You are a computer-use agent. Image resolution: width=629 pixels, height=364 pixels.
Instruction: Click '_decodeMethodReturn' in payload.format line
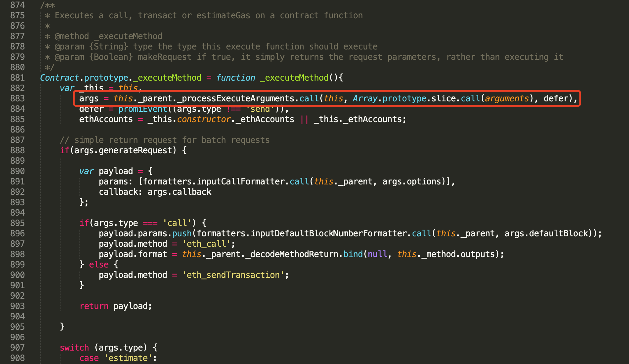292,254
